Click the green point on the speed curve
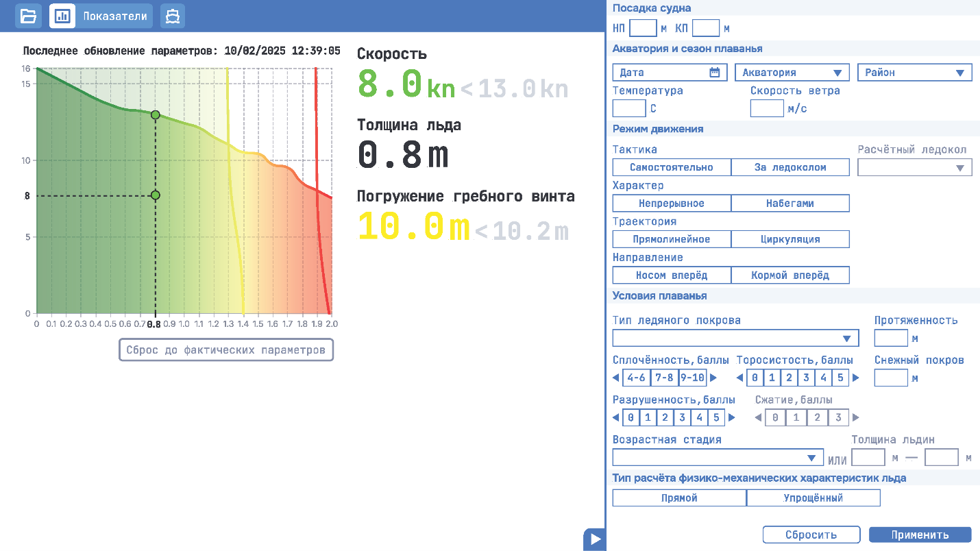980x551 pixels. pos(156,114)
